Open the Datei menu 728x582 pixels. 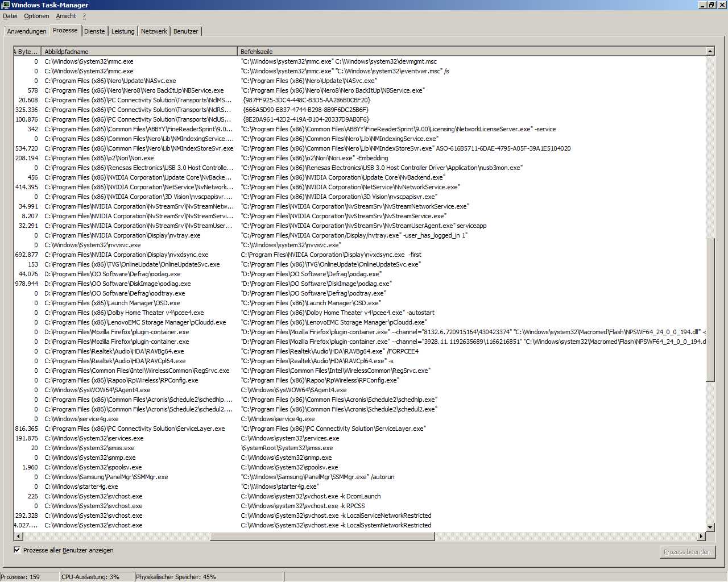(10, 16)
